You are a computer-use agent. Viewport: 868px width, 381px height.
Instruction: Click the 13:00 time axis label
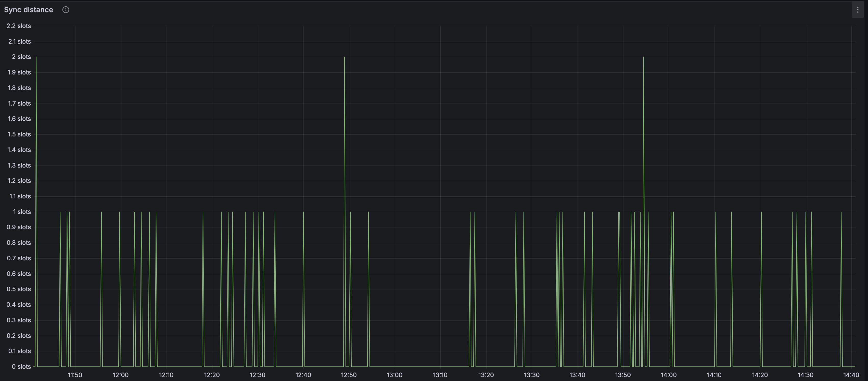(x=394, y=375)
